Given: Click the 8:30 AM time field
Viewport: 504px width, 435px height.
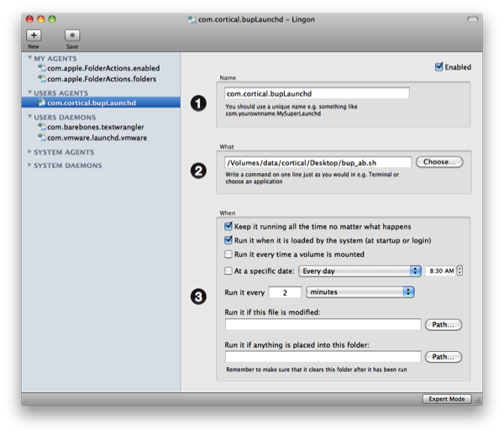Looking at the screenshot, I should (440, 271).
